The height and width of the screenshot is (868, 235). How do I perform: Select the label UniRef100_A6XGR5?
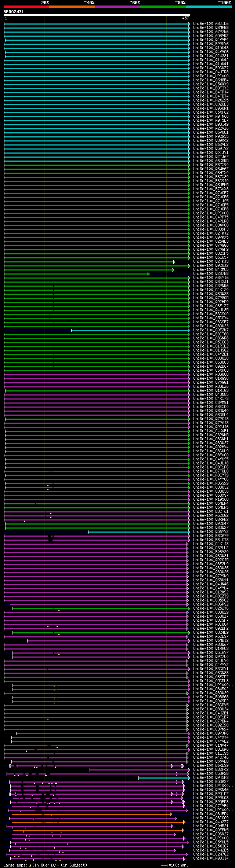click(x=211, y=161)
